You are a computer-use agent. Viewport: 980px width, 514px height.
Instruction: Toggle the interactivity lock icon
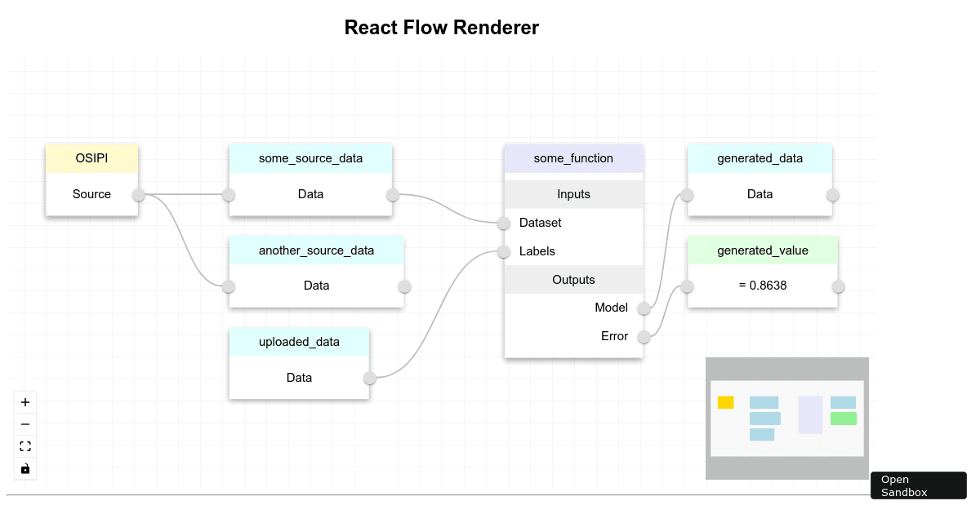pos(24,468)
